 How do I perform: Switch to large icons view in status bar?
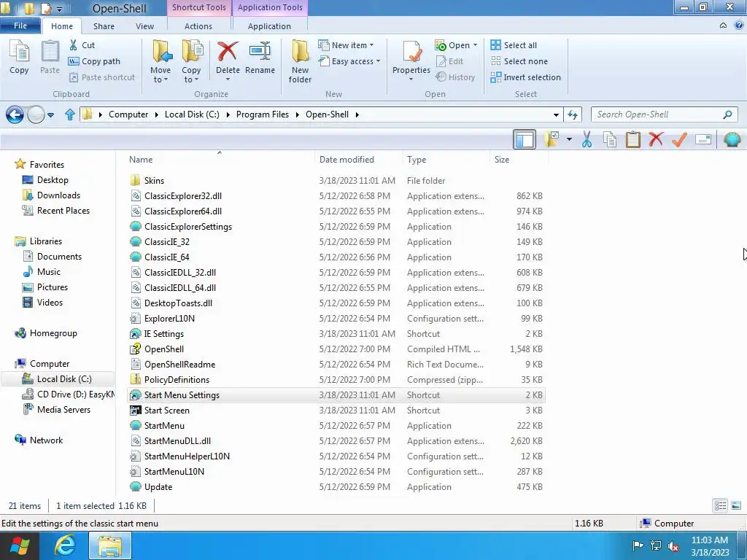(736, 506)
